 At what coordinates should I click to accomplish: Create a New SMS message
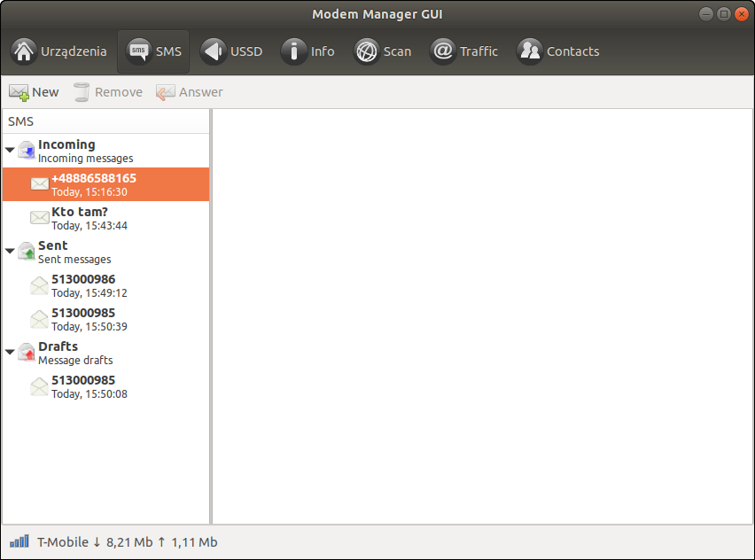[x=34, y=92]
